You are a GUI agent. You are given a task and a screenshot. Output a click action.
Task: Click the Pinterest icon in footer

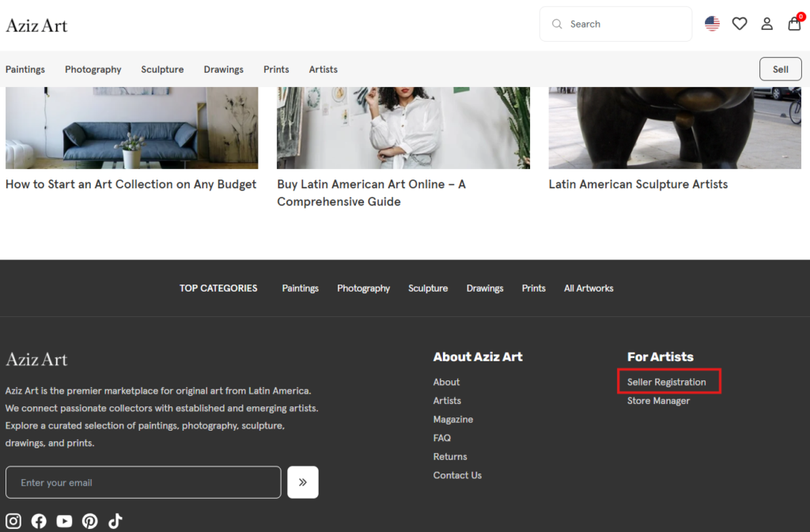90,521
